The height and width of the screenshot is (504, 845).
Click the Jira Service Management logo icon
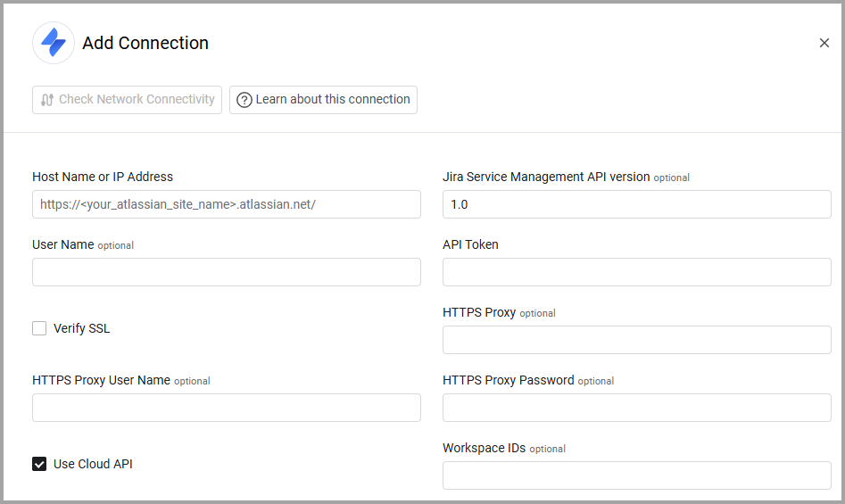(x=54, y=43)
